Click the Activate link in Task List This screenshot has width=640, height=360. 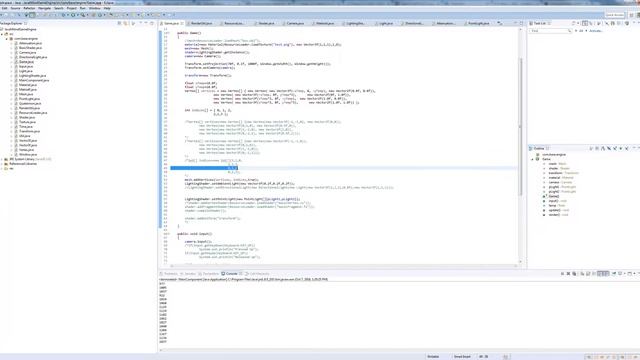coord(596,31)
